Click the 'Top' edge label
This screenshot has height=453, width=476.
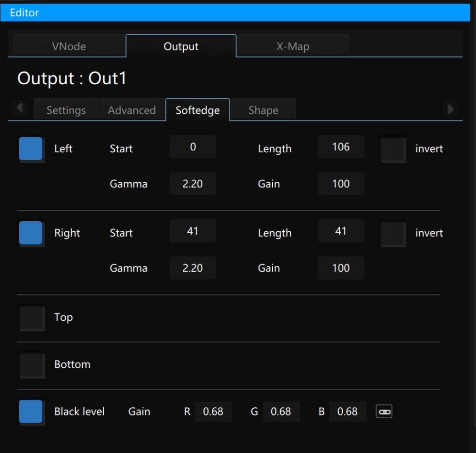pos(63,317)
